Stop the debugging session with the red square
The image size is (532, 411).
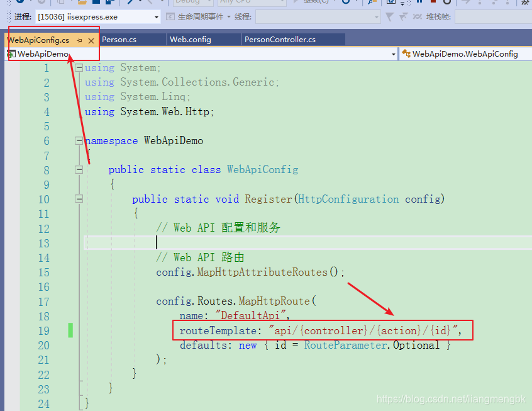tap(433, 3)
